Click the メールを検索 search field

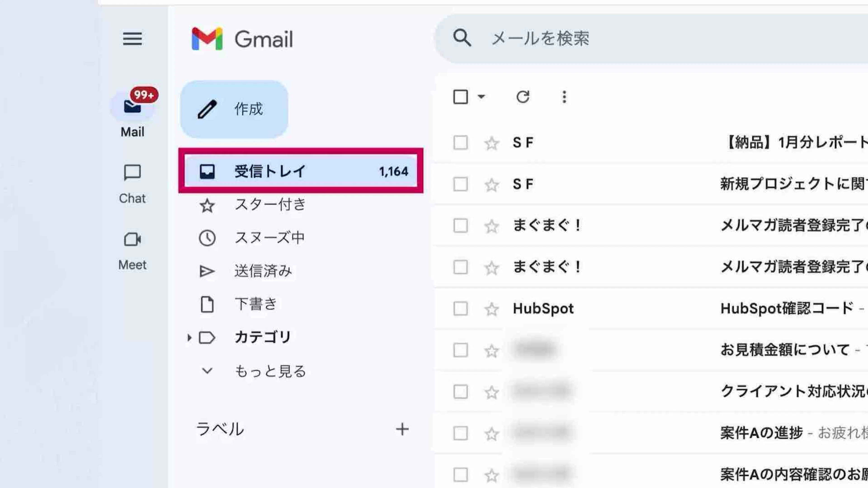pos(640,38)
